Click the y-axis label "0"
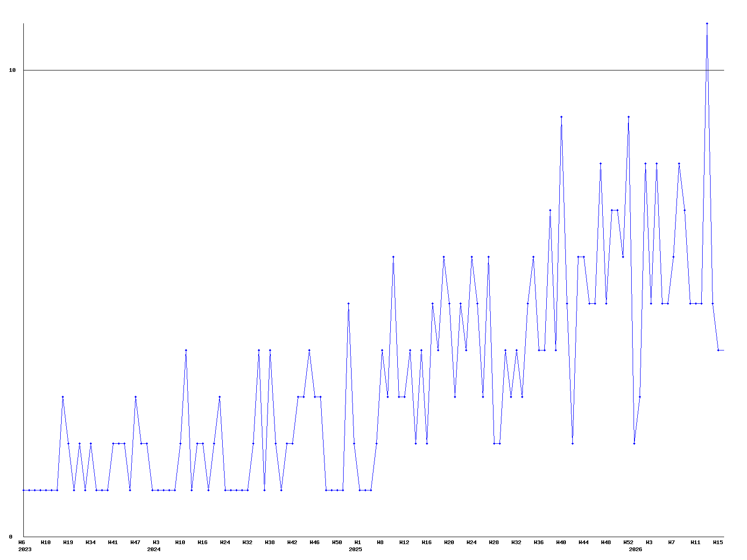This screenshot has height=560, width=747. [x=11, y=537]
